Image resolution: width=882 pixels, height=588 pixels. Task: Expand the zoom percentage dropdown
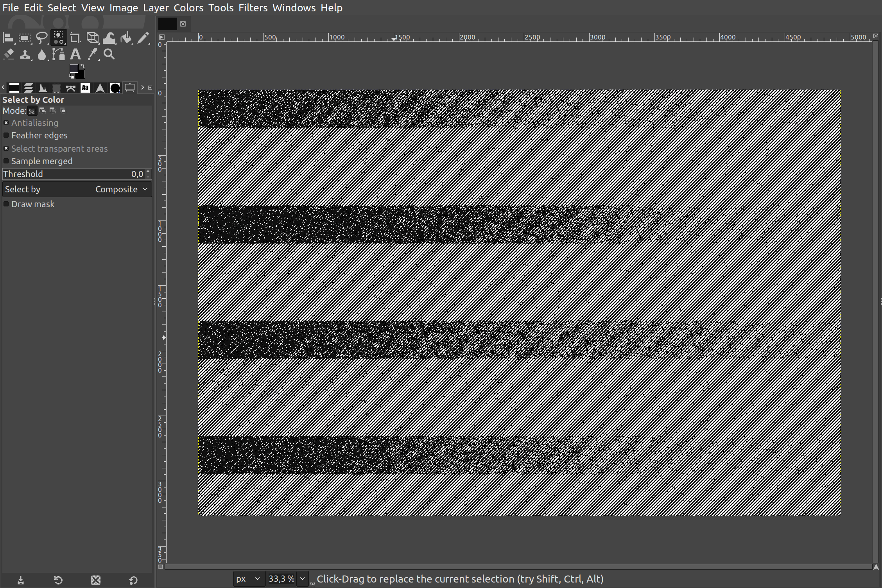[x=303, y=579]
